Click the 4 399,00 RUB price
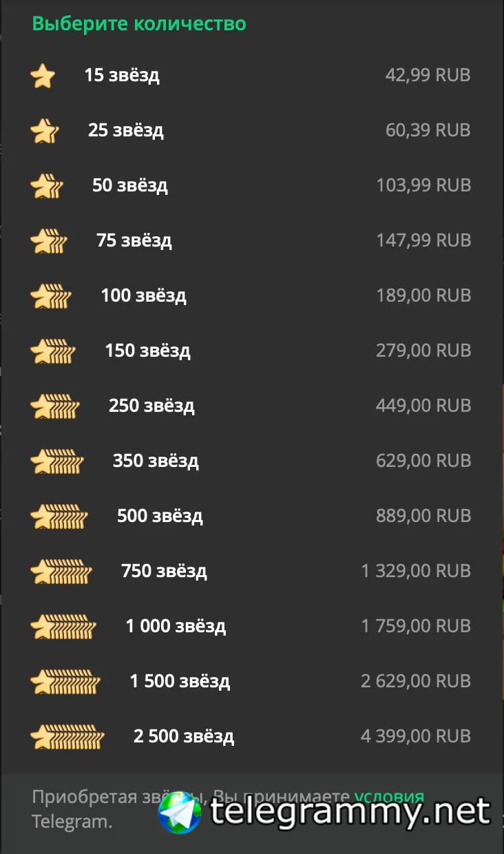This screenshot has height=854, width=504. tap(415, 736)
